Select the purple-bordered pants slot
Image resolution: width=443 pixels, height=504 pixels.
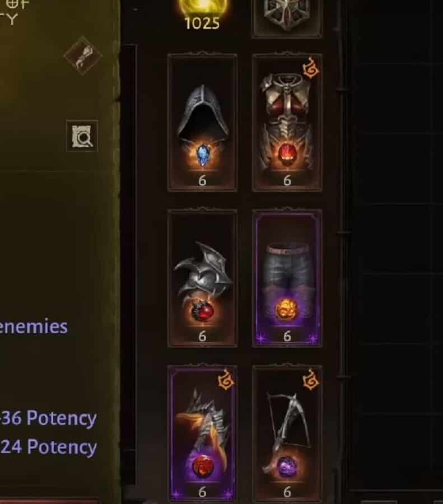[287, 278]
